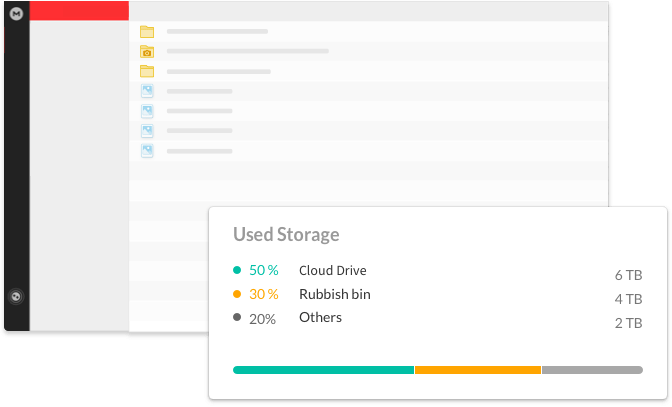
Task: Click the teal Cloud Drive legend dot
Action: [237, 270]
